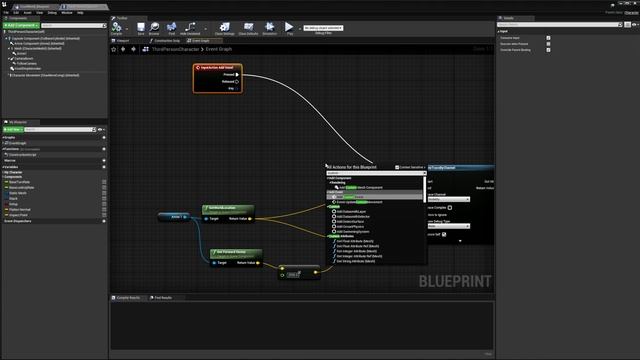Toggle the second checkbox in Details Input section
This screenshot has width=640, height=360.
[548, 44]
